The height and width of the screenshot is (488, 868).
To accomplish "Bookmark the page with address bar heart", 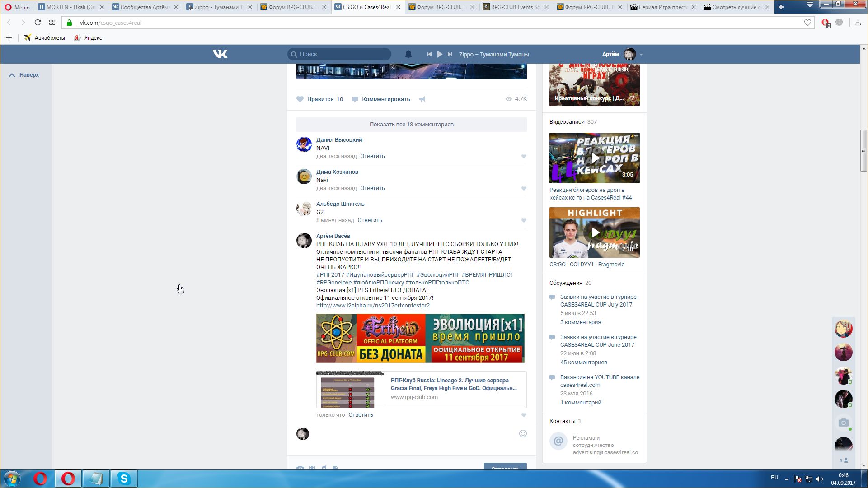I will tap(807, 23).
